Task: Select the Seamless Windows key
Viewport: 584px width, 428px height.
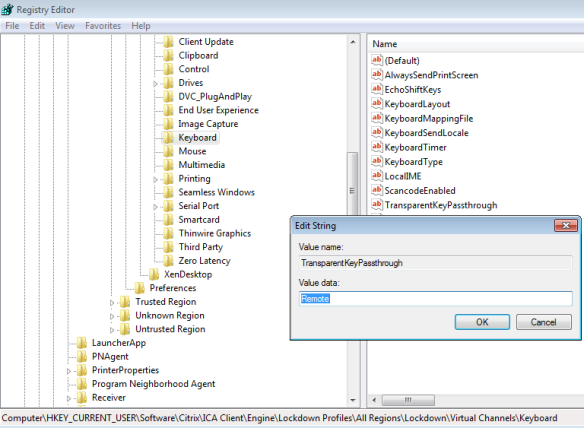Action: tap(216, 192)
